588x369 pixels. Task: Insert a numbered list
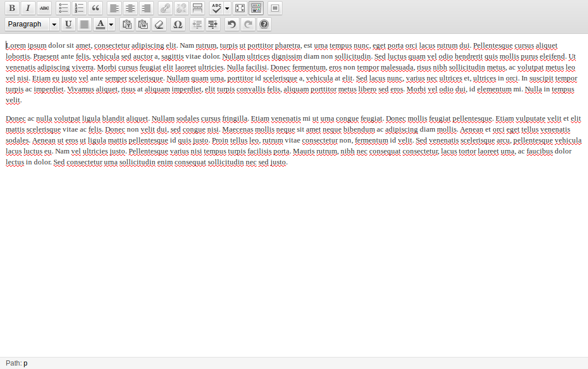(79, 8)
